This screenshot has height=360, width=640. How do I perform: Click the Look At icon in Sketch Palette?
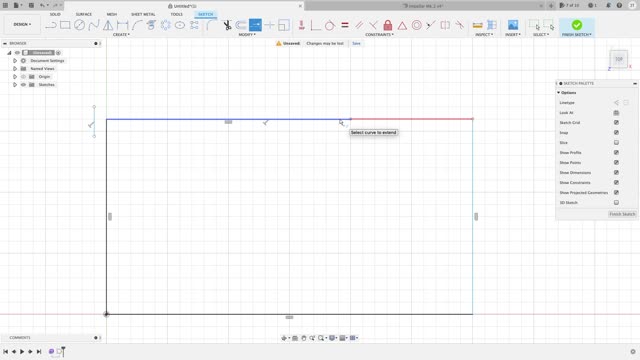pyautogui.click(x=616, y=113)
